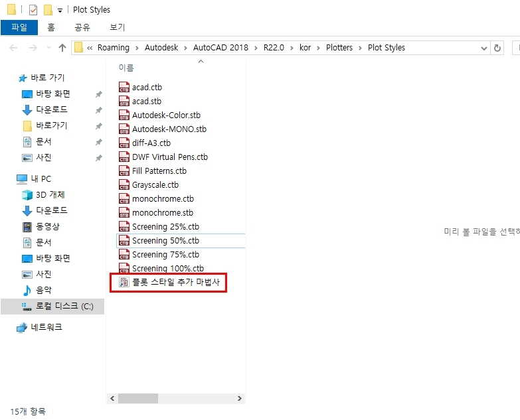This screenshot has width=520, height=420.
Task: Select Screening 25%.ctb file name
Action: click(x=165, y=226)
